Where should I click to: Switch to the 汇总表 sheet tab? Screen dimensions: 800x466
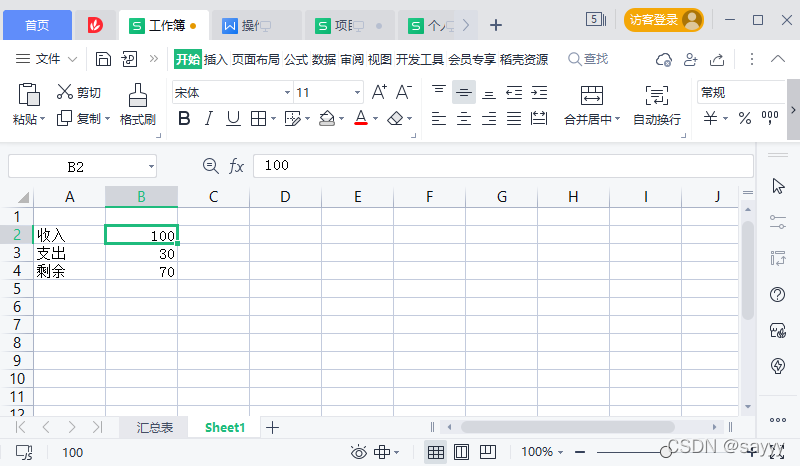(x=155, y=427)
